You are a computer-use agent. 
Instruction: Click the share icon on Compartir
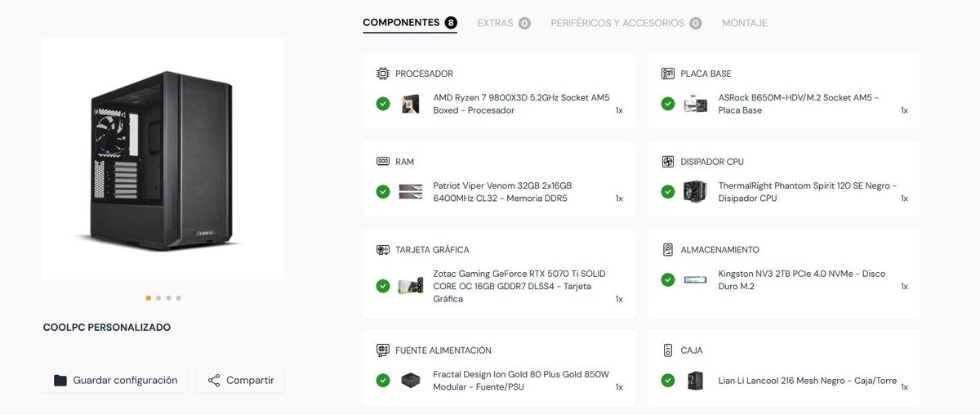click(214, 381)
